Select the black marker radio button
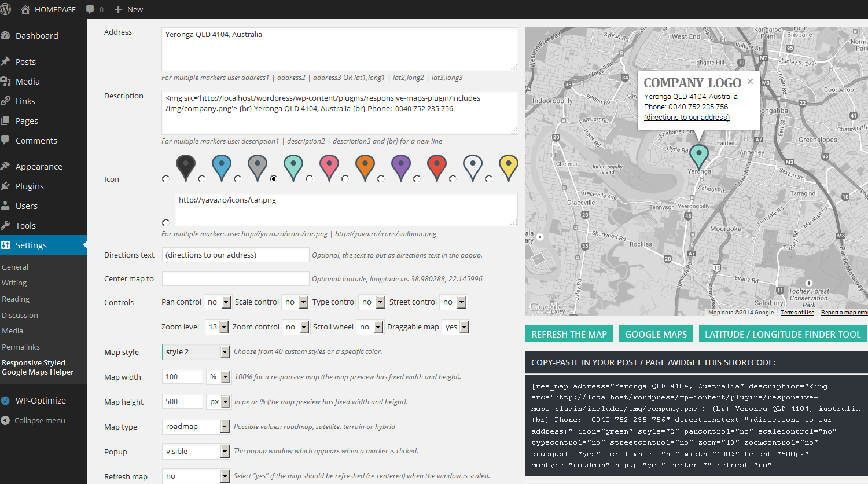Viewport: 868px width, 484px height. tap(166, 179)
